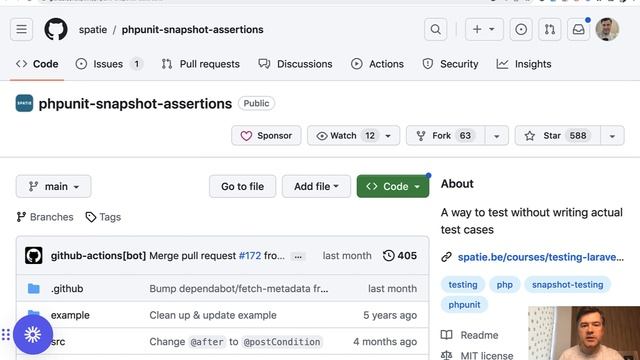Open the Actions tab

click(378, 64)
